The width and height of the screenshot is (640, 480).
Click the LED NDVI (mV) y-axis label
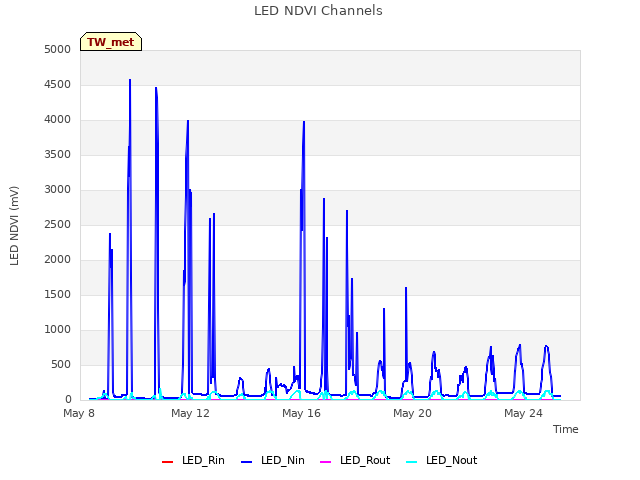coord(14,226)
